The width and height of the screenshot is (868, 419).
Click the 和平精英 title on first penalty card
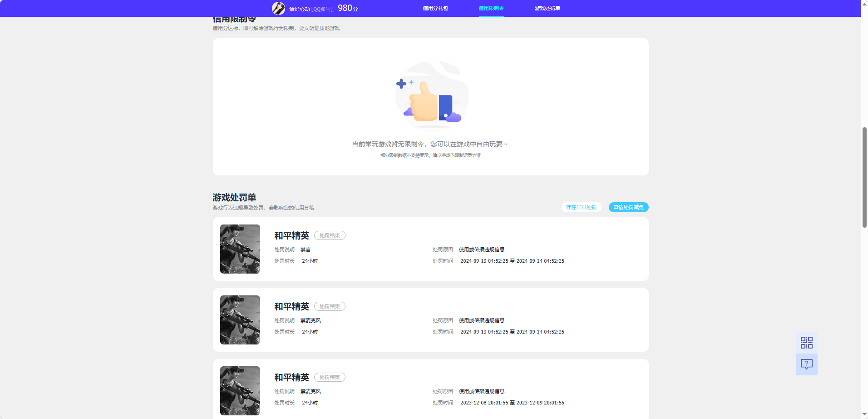click(291, 235)
